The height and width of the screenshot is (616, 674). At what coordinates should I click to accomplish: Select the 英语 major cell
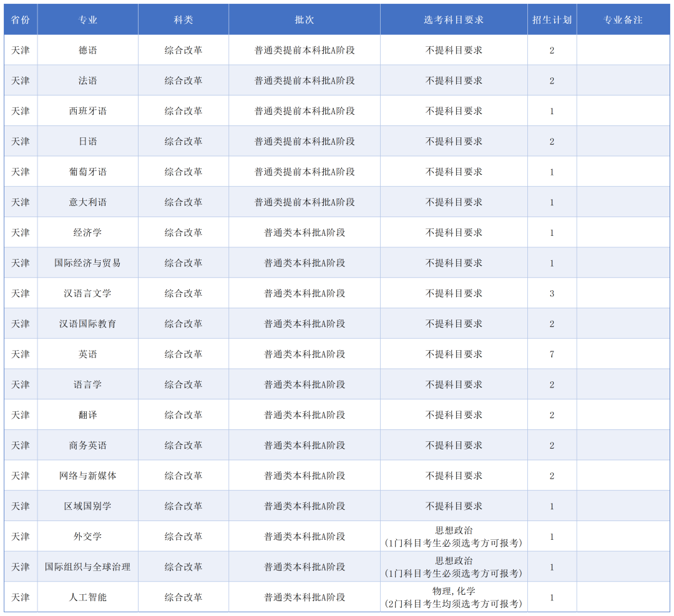coord(88,354)
